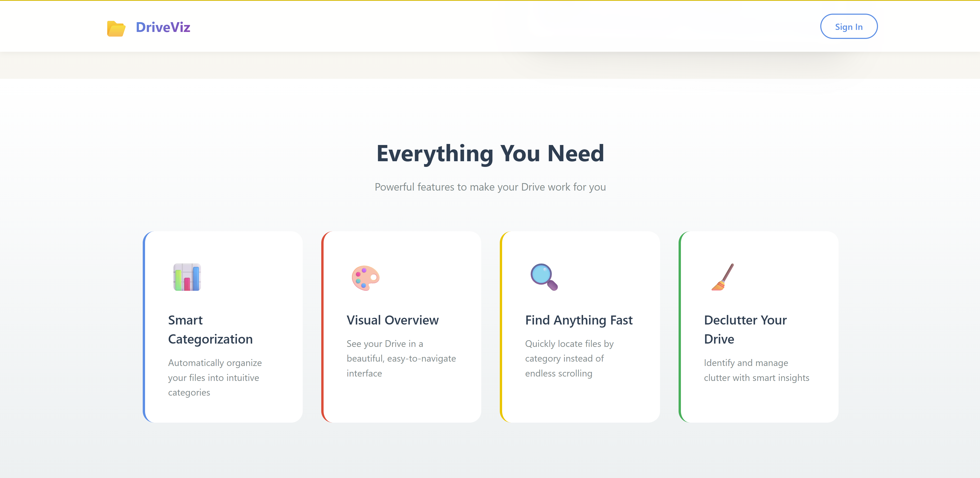Click the yellow folder logo icon
The height and width of the screenshot is (478, 980).
coord(116,28)
